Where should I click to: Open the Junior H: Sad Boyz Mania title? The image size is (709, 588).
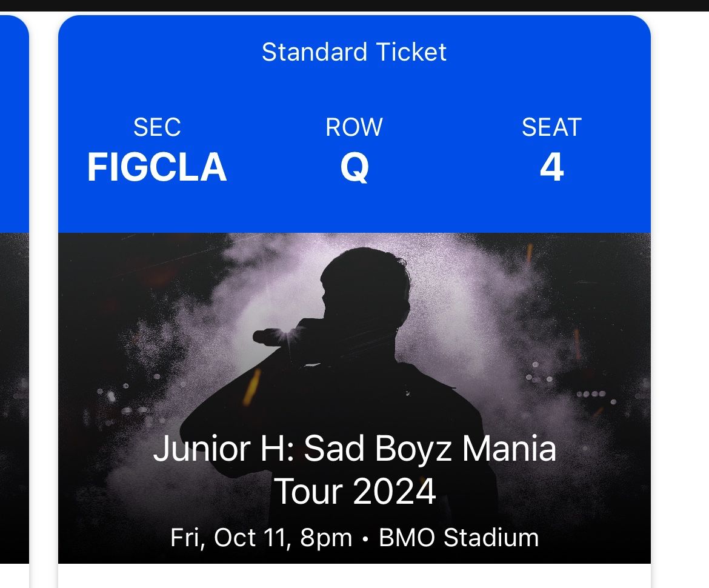pos(354,450)
